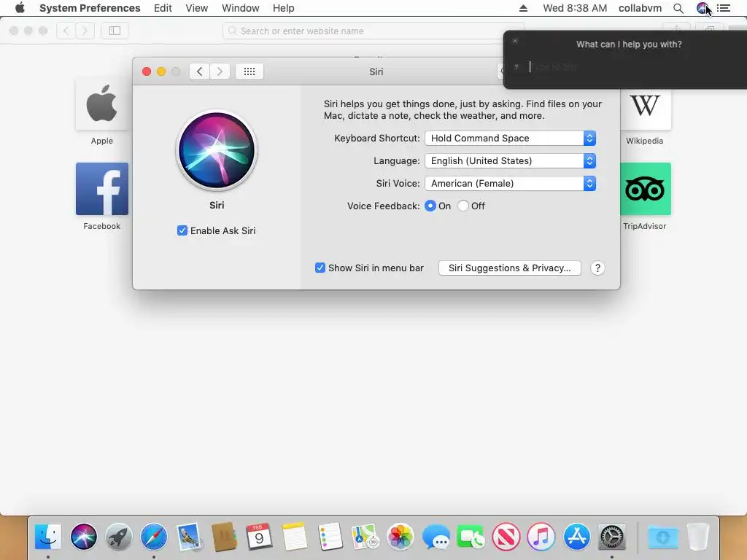
Task: Open the TripAdvisor favorite in Safari
Action: point(645,196)
